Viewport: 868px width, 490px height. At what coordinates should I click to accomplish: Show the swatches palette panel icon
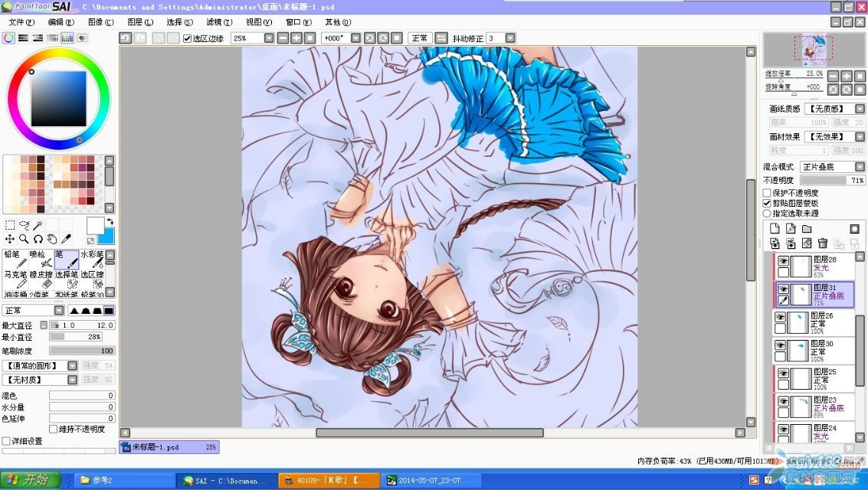(67, 38)
